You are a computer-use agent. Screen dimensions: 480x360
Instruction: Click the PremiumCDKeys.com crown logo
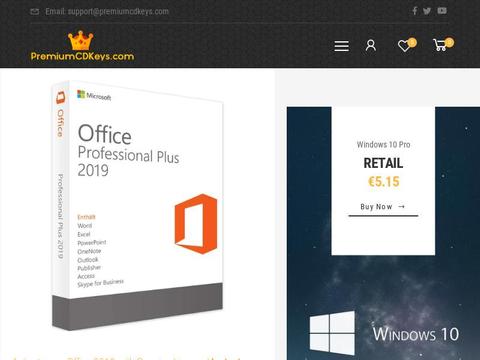[x=82, y=46]
